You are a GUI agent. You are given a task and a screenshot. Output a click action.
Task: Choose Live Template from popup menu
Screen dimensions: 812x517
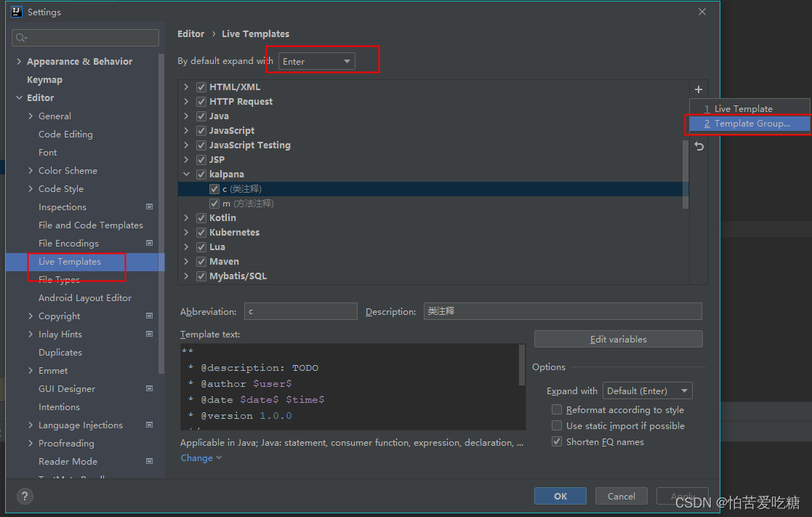749,109
